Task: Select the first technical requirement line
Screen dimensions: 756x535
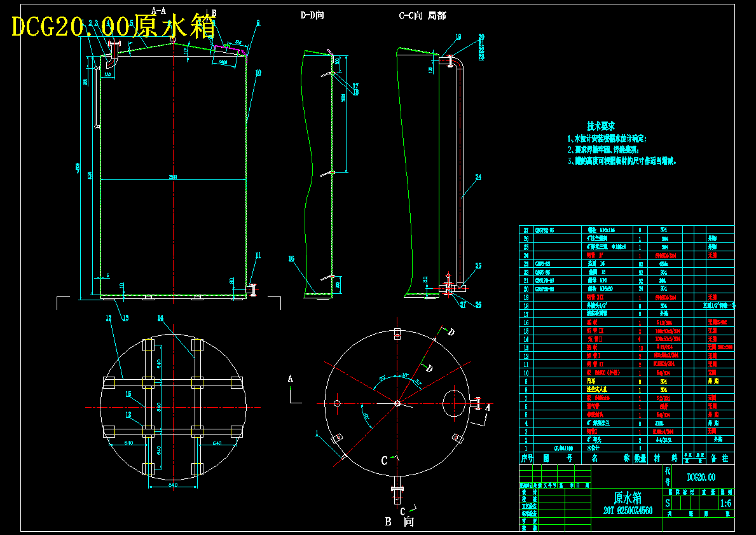Action: point(607,139)
